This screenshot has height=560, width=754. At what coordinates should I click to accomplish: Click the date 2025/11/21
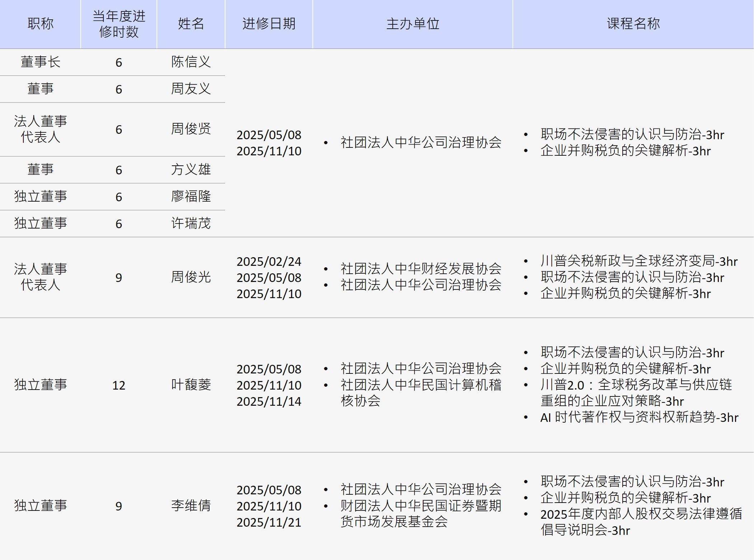(269, 522)
